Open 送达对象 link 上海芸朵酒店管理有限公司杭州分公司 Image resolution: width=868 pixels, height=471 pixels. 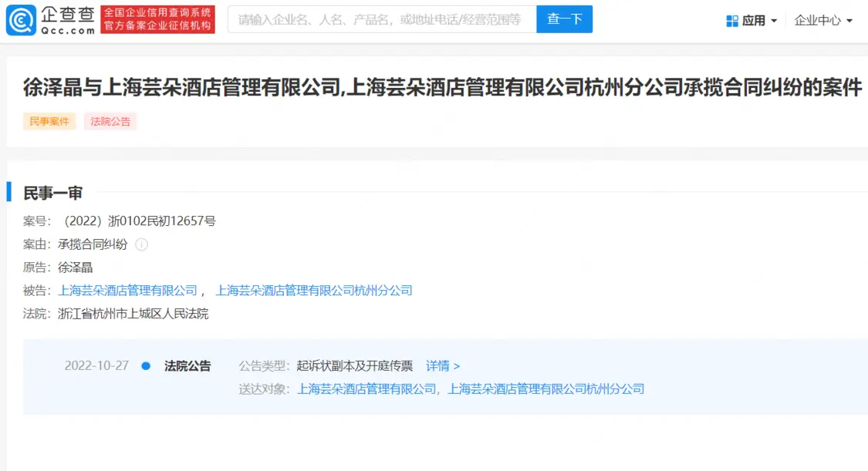click(x=545, y=389)
